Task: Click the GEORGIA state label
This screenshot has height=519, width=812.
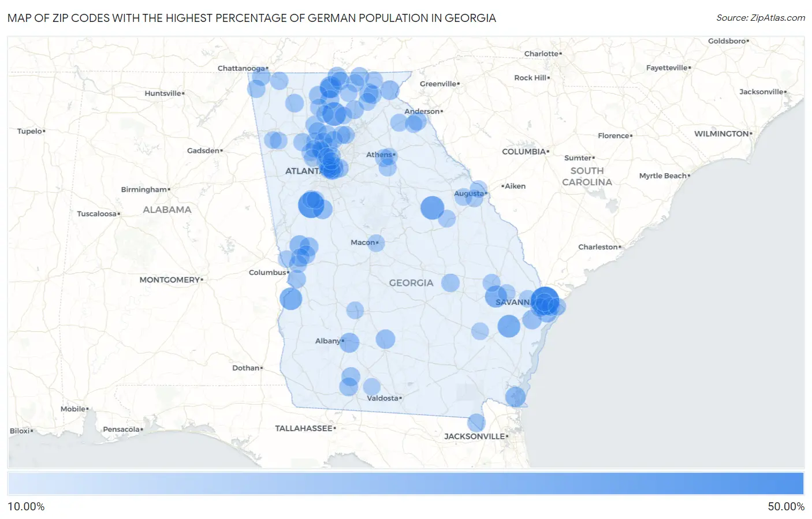Action: point(411,283)
